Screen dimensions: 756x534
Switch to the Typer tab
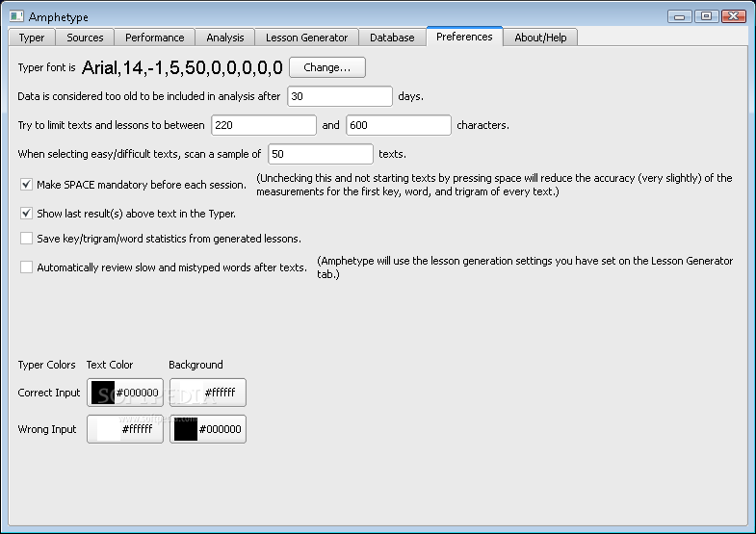coord(32,38)
